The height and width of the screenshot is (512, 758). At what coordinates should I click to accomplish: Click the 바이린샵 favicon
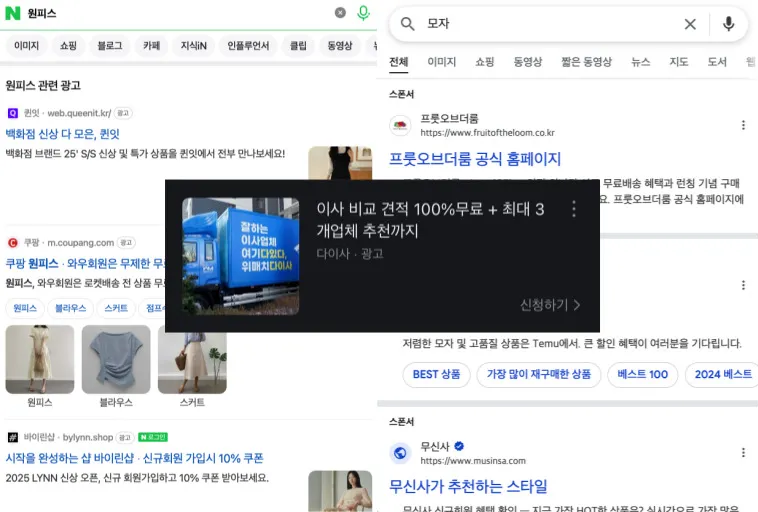point(13,438)
